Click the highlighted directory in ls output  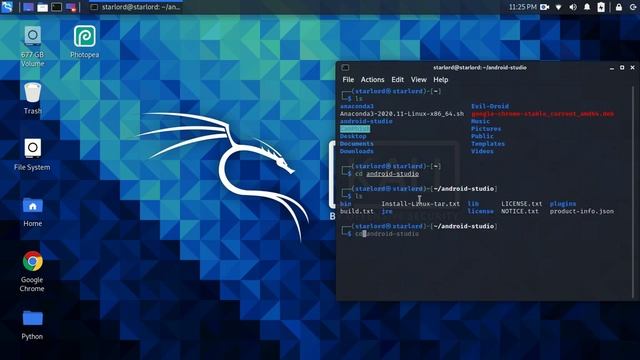pyautogui.click(x=355, y=129)
